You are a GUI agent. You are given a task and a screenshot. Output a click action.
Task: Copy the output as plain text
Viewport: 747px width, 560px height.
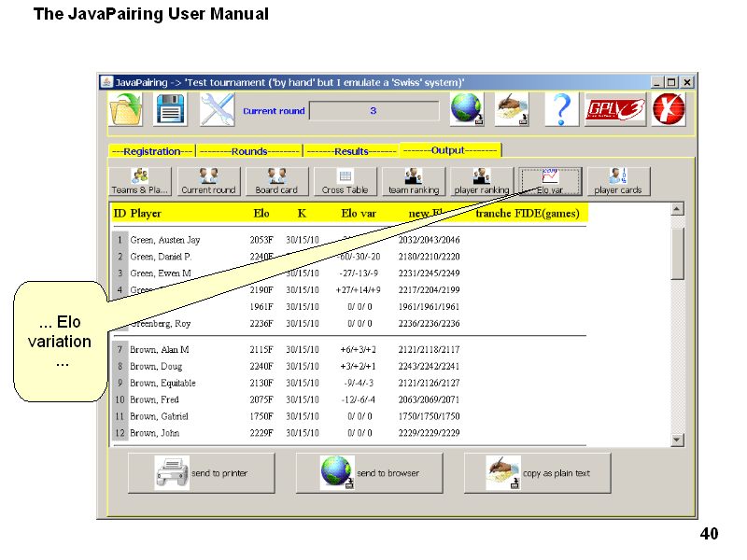tap(537, 473)
